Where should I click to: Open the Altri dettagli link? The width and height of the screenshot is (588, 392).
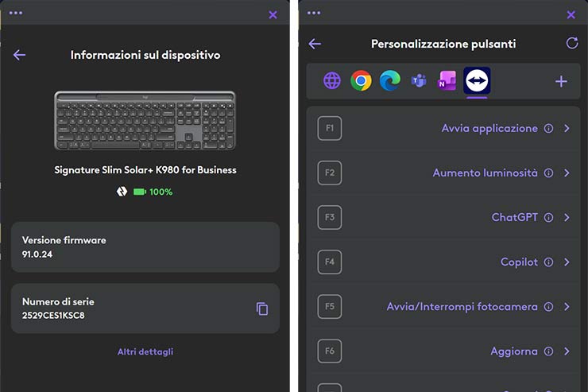point(145,351)
